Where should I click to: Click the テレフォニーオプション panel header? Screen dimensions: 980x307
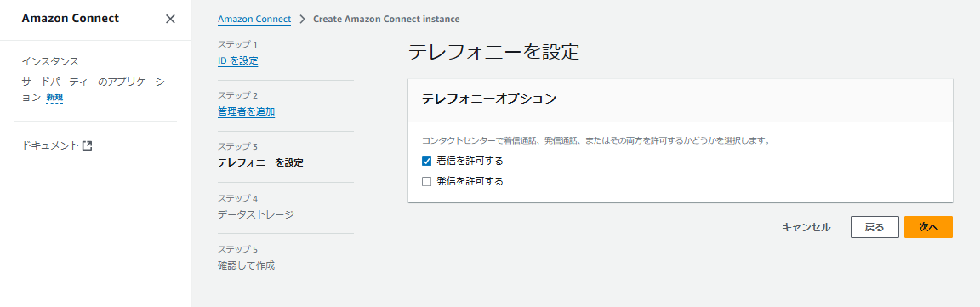680,100
